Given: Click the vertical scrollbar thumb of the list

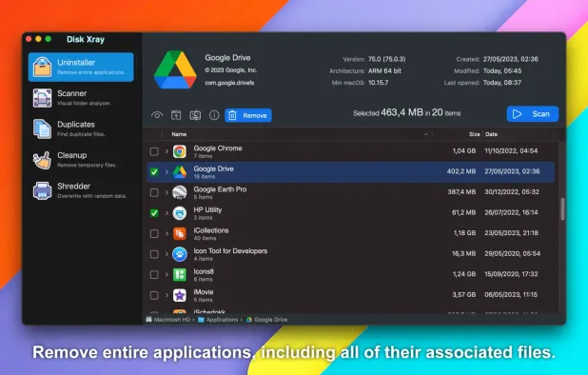Looking at the screenshot, I should 562,208.
